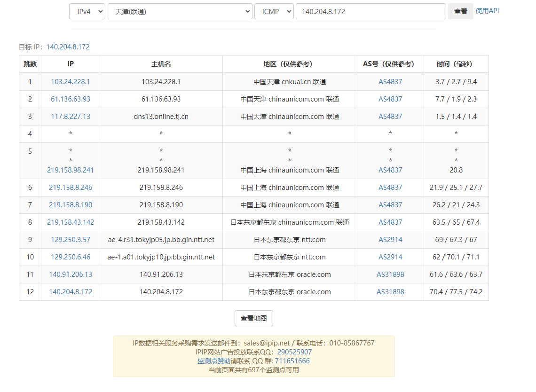Click the 查看 button

tap(460, 11)
